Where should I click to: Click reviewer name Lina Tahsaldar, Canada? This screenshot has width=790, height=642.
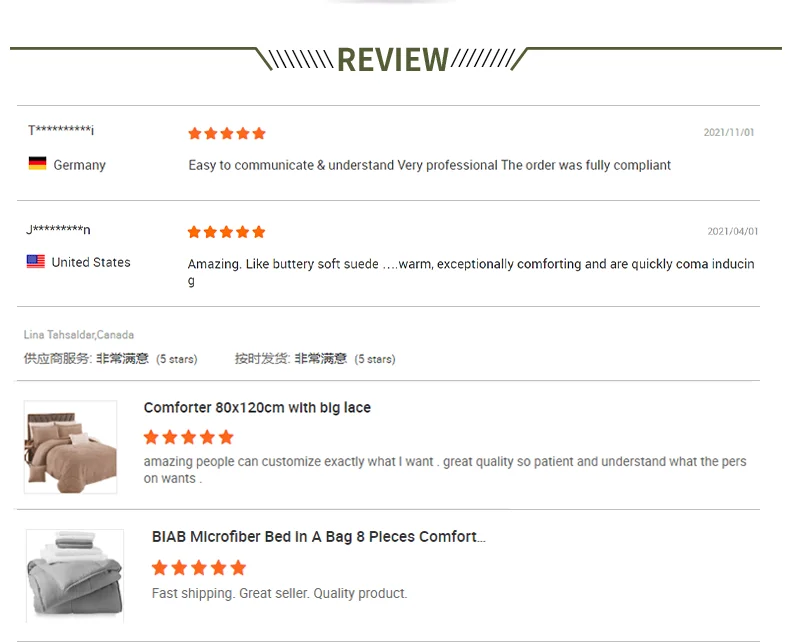coord(79,335)
